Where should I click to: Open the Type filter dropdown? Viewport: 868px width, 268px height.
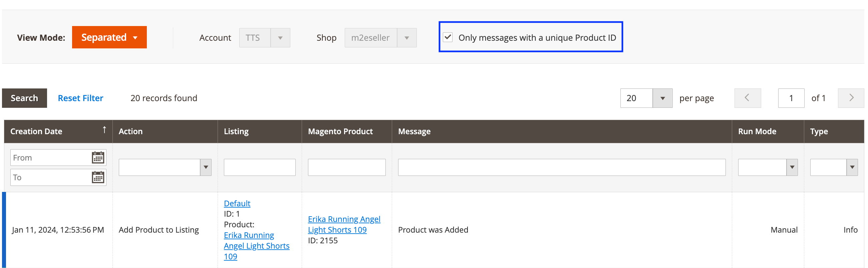pos(852,167)
